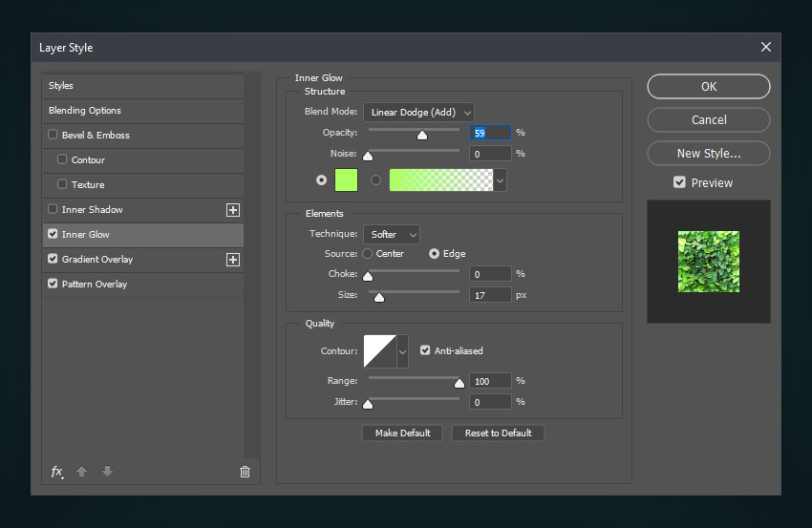The width and height of the screenshot is (812, 528).
Task: Click the solid green glow color swatch
Action: click(346, 180)
